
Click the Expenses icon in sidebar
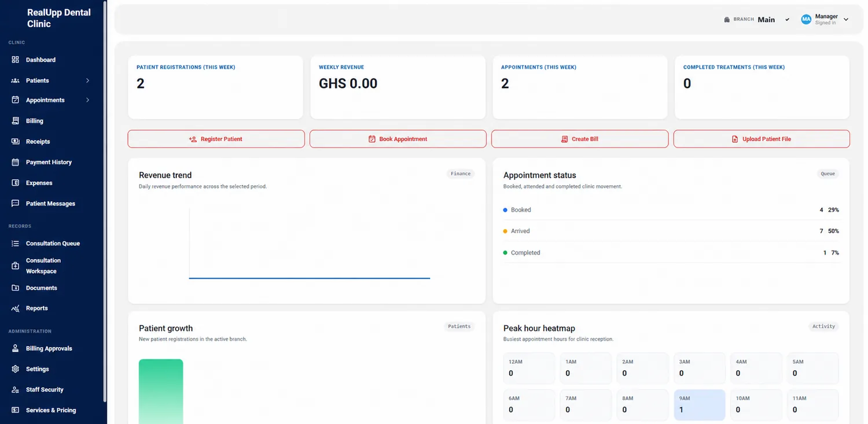pos(16,183)
